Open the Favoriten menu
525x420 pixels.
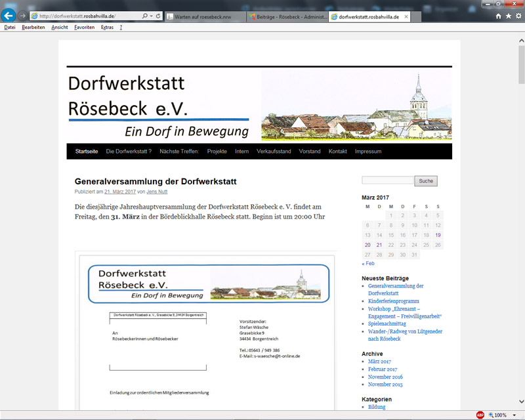[x=84, y=28]
